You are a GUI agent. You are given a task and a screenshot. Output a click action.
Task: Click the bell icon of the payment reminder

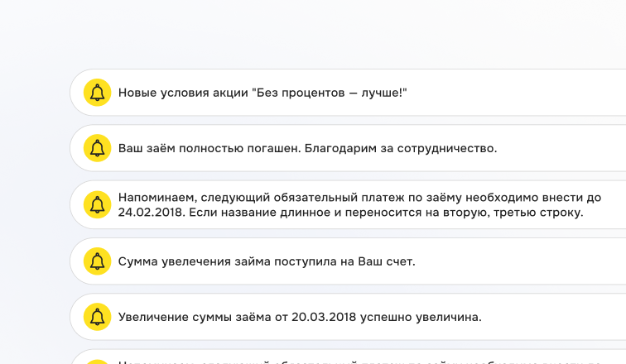coord(98,204)
